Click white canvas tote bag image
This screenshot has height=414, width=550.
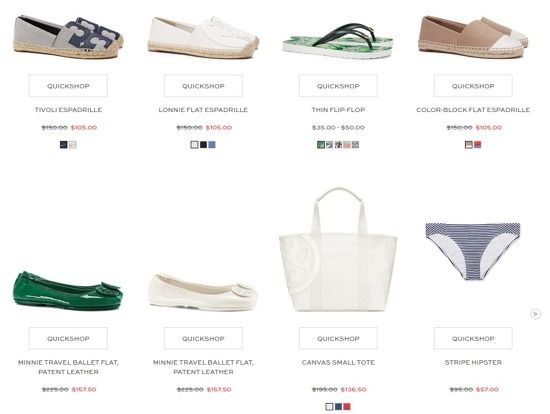click(x=338, y=249)
